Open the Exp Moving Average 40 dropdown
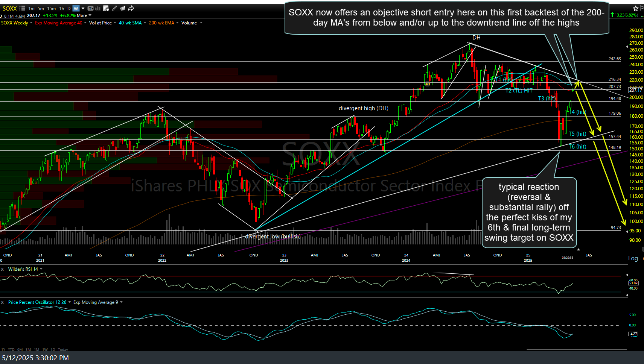This screenshot has height=364, width=644. (85, 23)
